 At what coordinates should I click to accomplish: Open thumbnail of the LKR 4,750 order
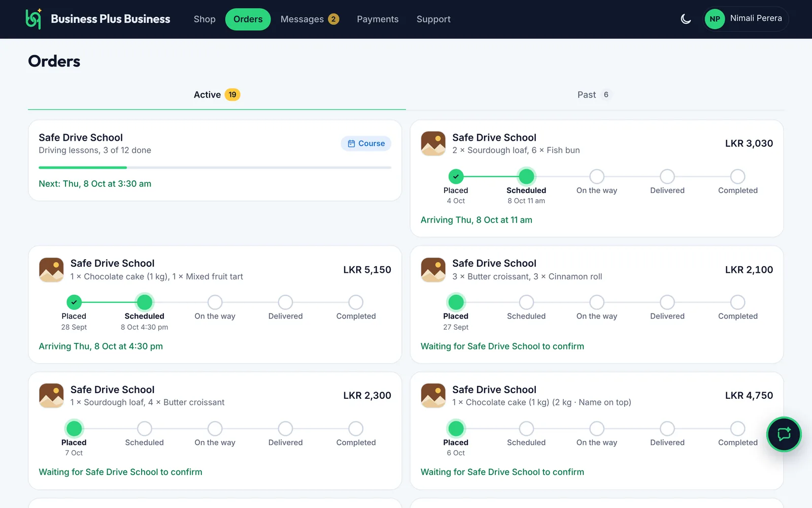point(433,396)
